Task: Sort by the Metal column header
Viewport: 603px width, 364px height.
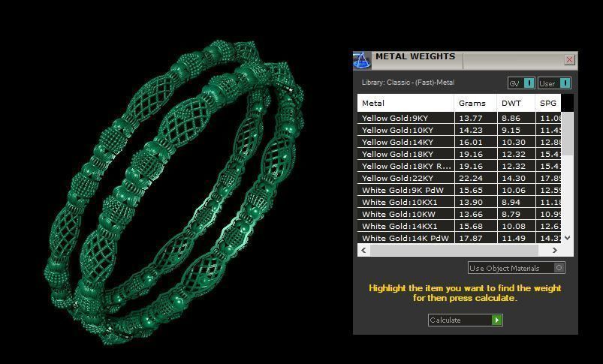Action: 406,103
